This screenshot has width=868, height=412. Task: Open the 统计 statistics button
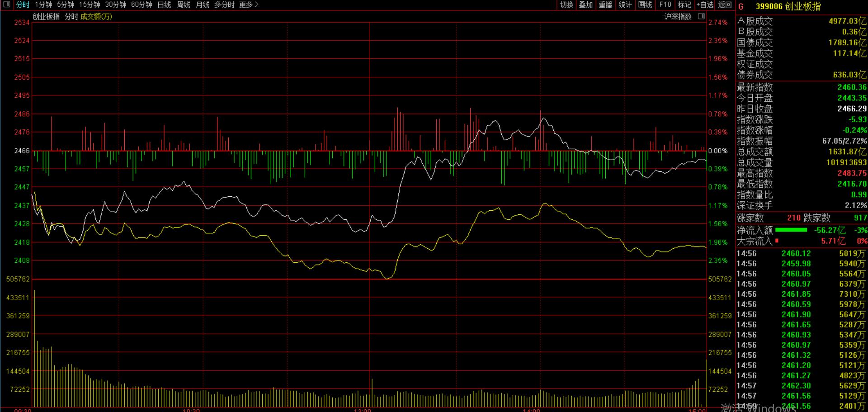pyautogui.click(x=625, y=5)
